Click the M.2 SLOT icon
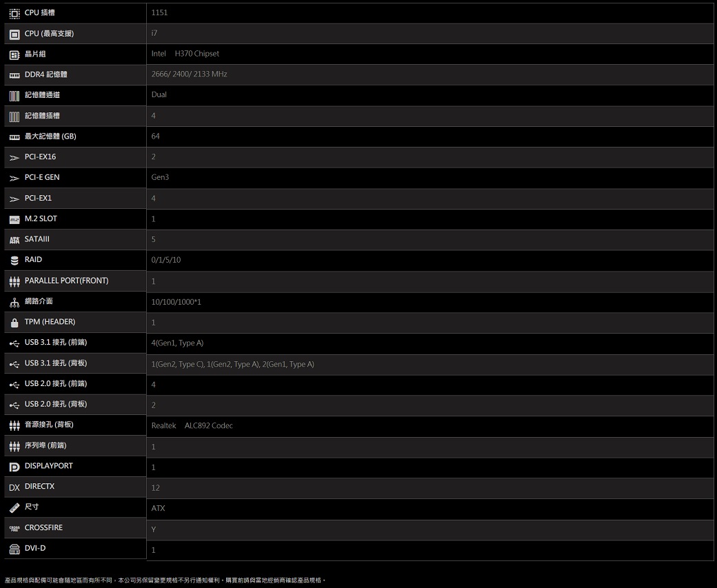717x588 pixels. click(x=14, y=219)
